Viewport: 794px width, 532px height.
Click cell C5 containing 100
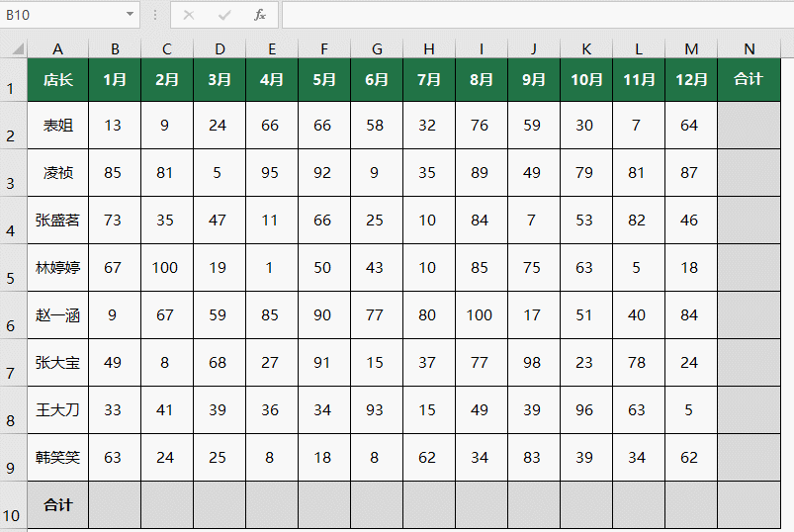pos(167,268)
